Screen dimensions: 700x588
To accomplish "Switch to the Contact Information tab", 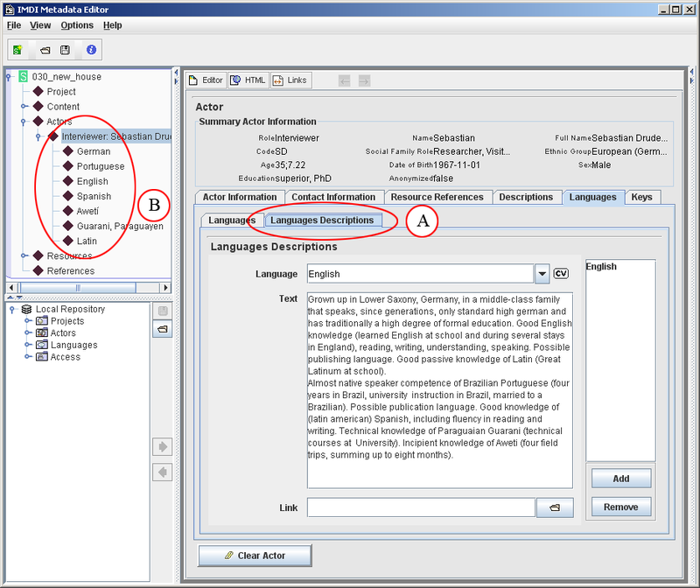I will (333, 197).
